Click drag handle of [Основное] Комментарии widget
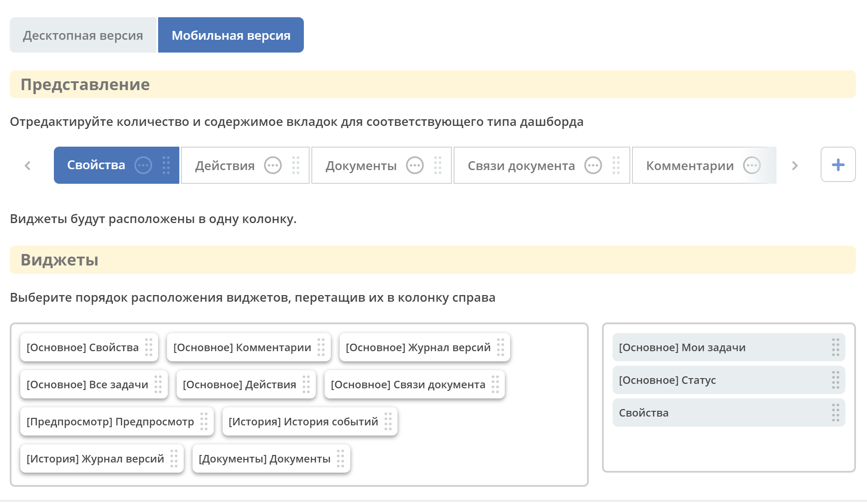This screenshot has width=867, height=504. pyautogui.click(x=321, y=347)
